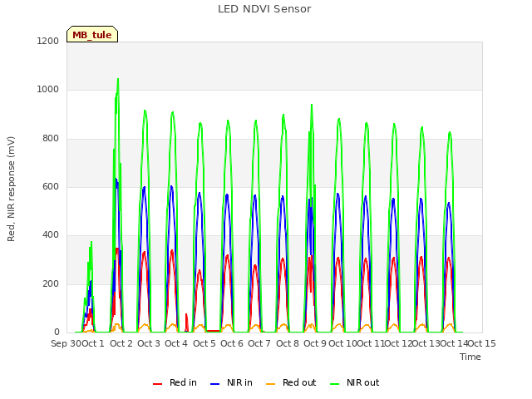Click the 400 y-axis tick label
532x399 pixels.
51,234
